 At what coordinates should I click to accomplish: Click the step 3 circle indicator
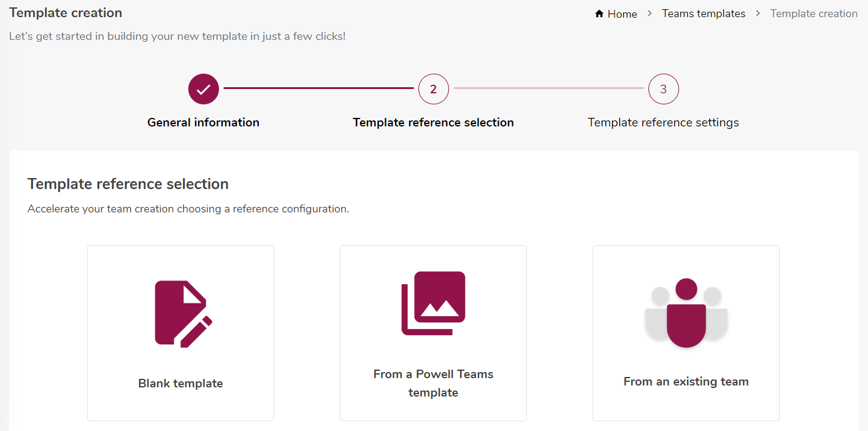(x=663, y=88)
